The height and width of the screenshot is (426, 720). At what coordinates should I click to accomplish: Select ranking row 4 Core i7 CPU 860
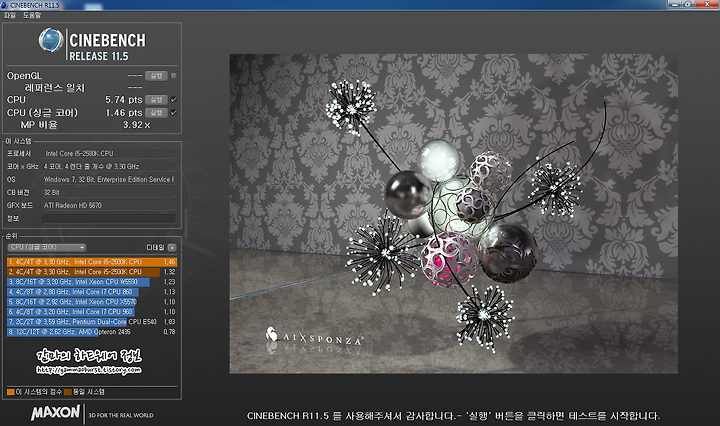[92, 292]
